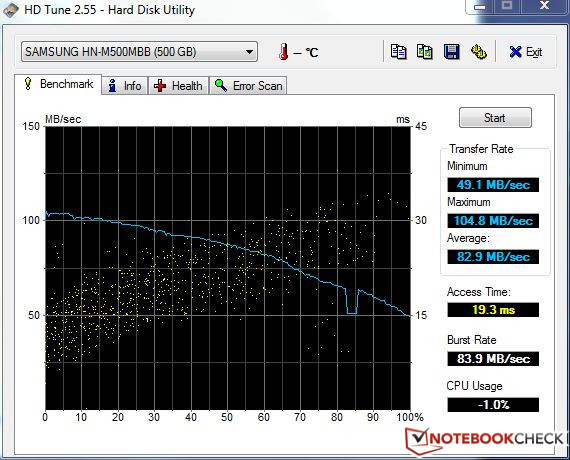Click the floppy disk save icon

(x=451, y=52)
